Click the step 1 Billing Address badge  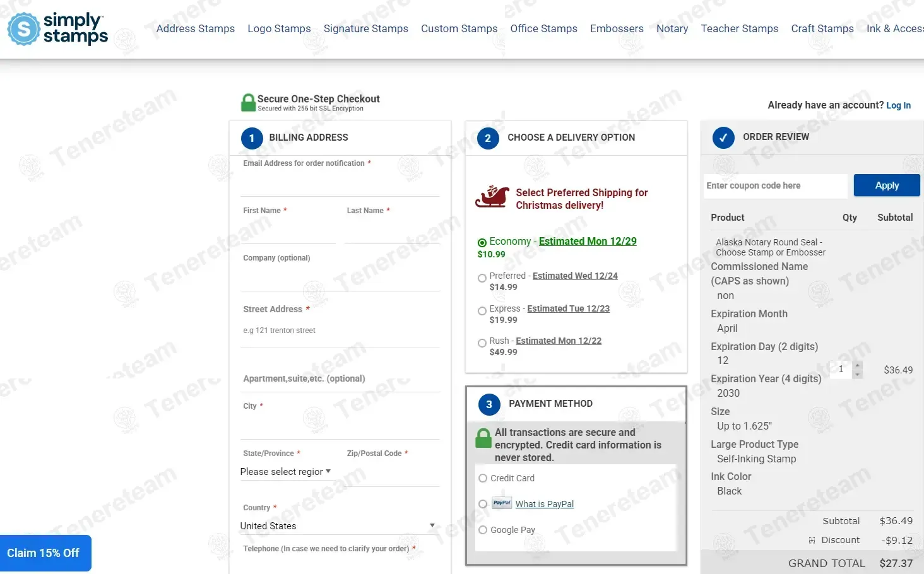[252, 138]
